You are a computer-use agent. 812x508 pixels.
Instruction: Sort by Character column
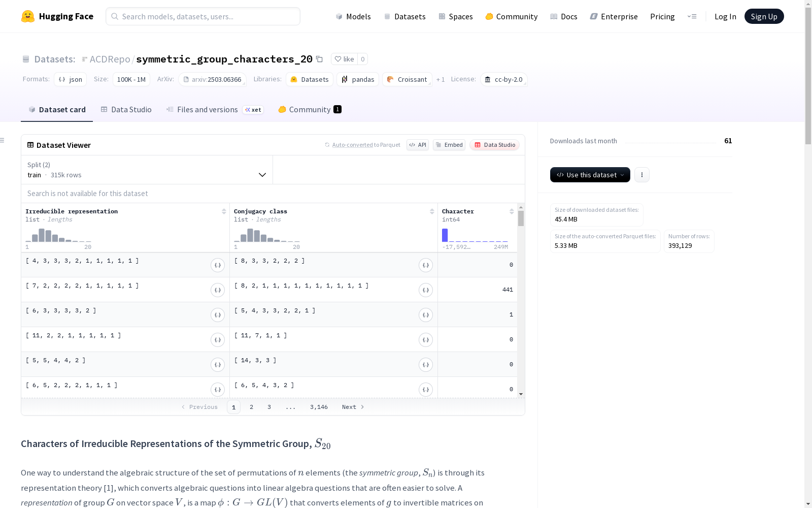[x=512, y=211]
